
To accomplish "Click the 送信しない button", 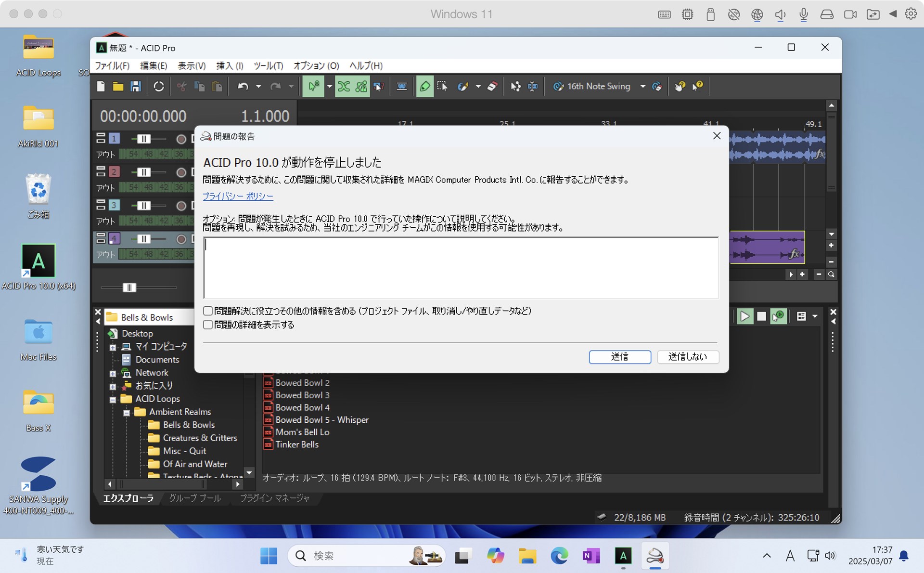I will 688,357.
